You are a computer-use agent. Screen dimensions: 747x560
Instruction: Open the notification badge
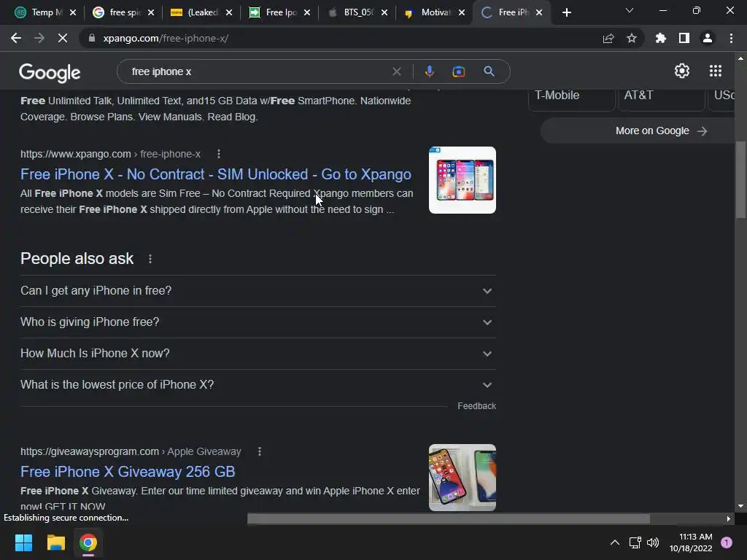pyautogui.click(x=726, y=542)
